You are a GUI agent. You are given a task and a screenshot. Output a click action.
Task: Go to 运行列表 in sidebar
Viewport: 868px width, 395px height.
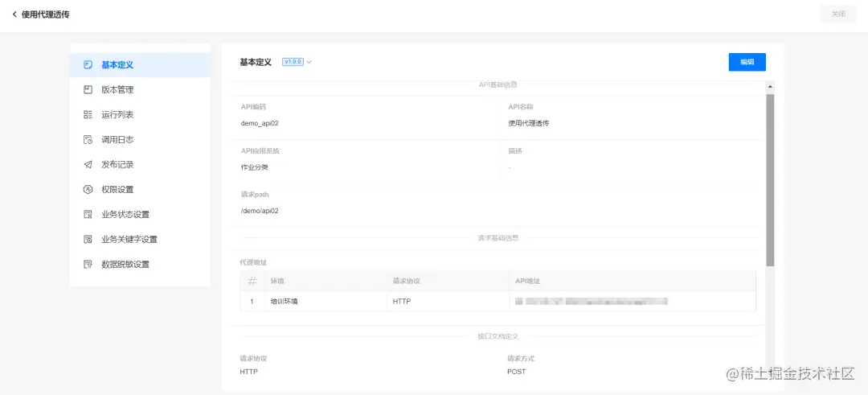click(140, 115)
